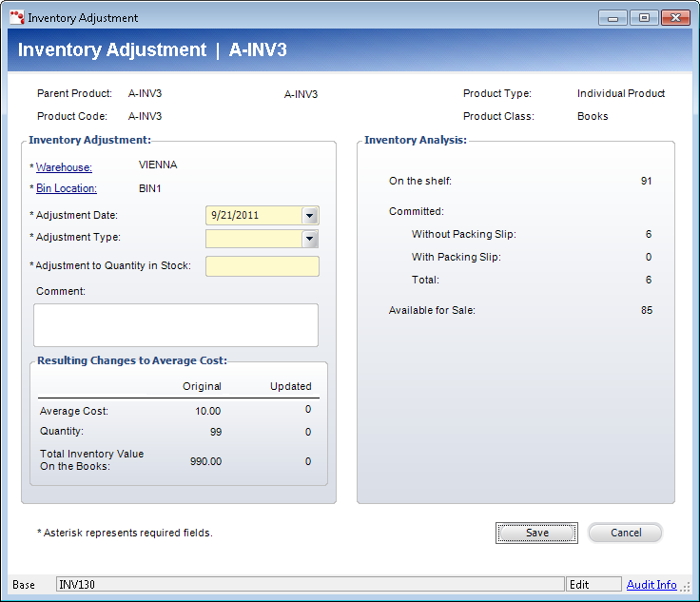Click the Product Class value Books
The image size is (700, 602).
tap(593, 116)
